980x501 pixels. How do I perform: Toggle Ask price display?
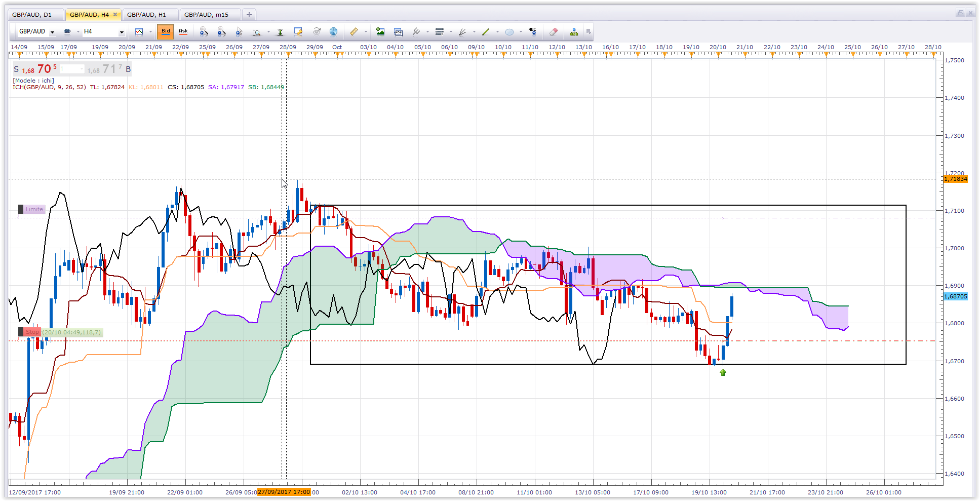click(183, 31)
